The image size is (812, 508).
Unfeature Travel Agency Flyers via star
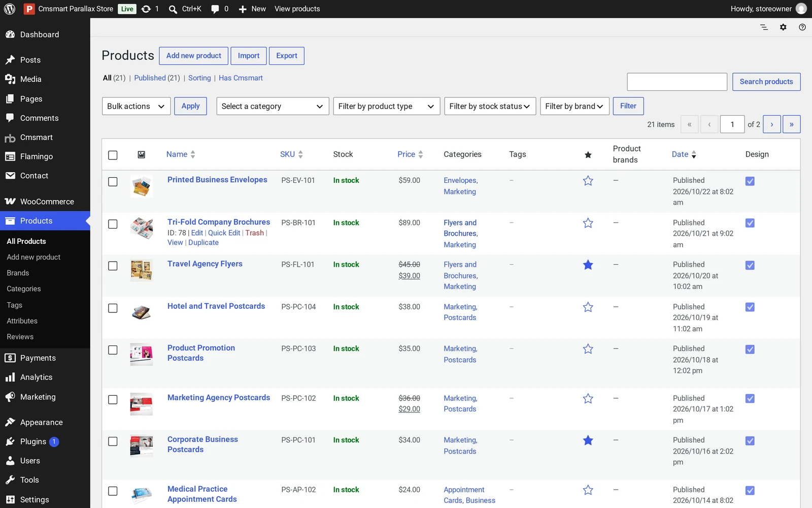(588, 265)
